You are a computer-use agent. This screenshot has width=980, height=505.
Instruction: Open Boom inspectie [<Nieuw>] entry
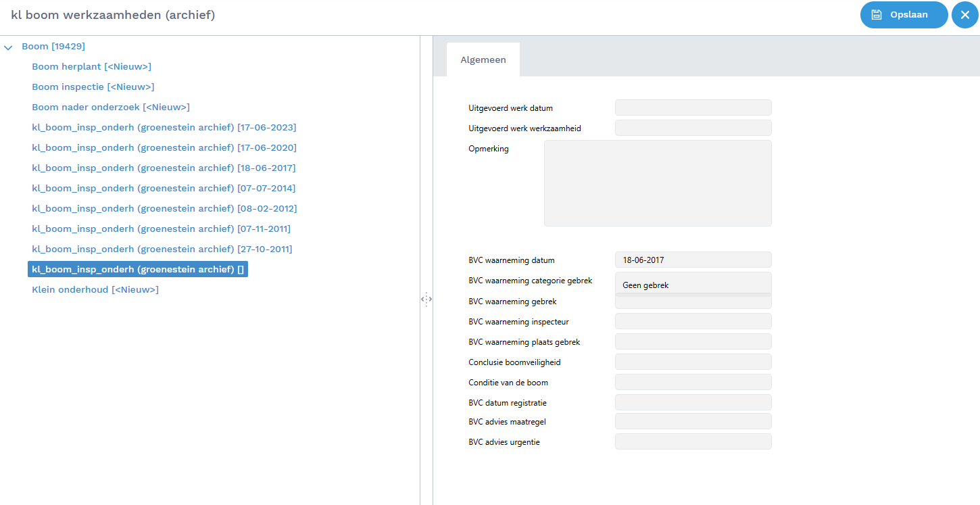click(x=93, y=87)
